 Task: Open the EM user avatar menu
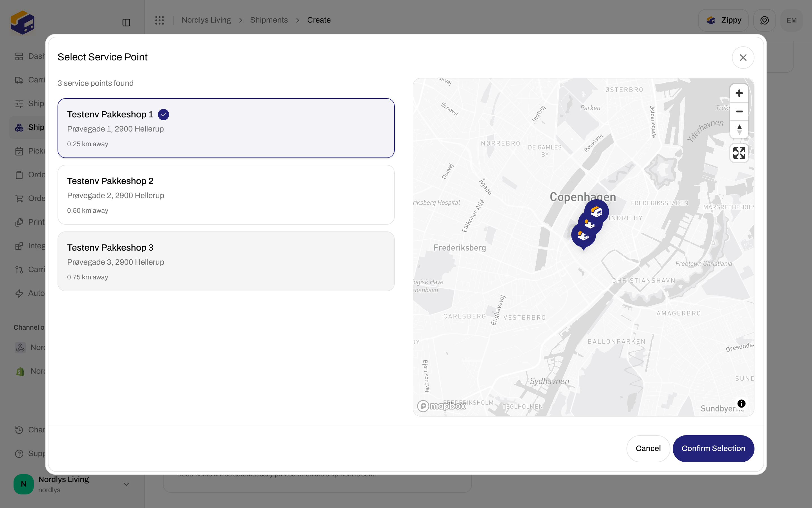point(791,20)
